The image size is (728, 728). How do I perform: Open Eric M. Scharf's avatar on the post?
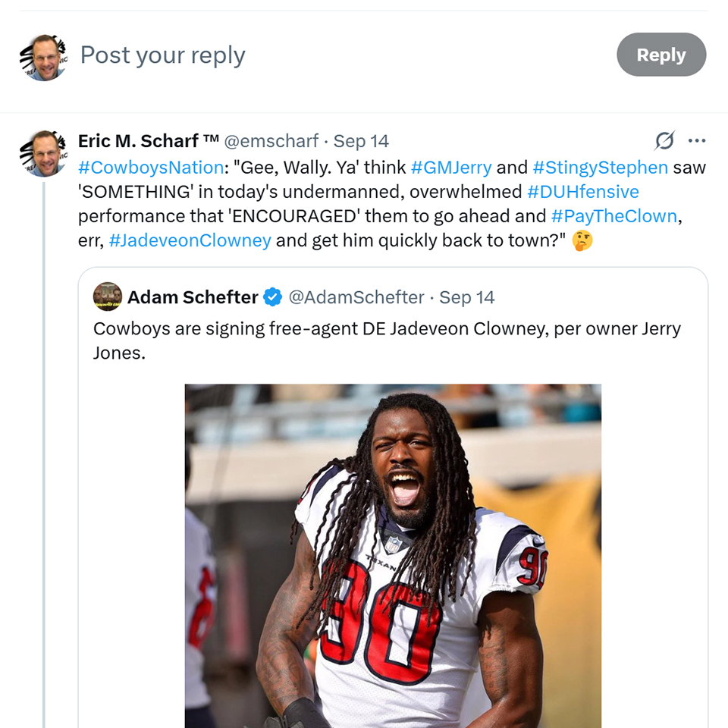pyautogui.click(x=44, y=153)
